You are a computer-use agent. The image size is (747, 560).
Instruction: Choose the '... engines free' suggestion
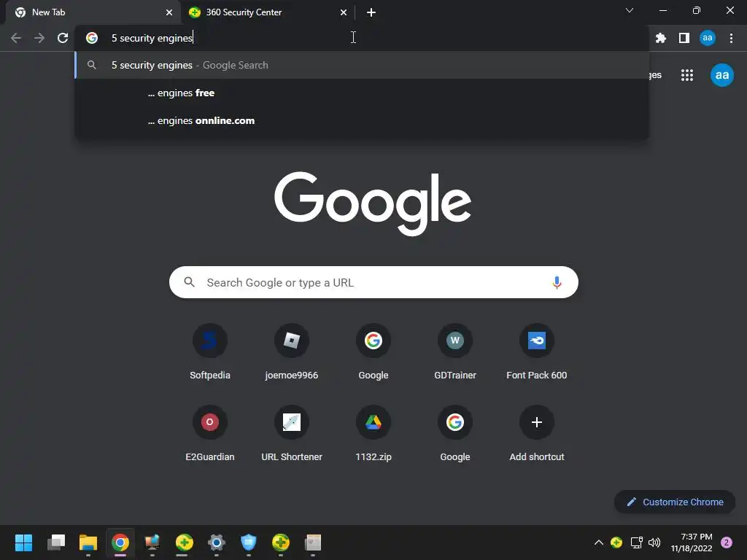[x=362, y=93]
